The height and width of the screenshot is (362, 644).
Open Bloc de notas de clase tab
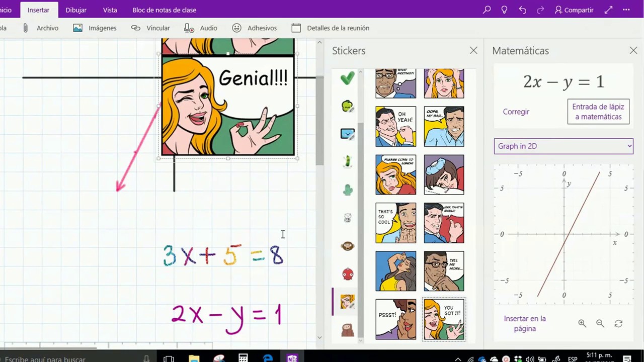164,10
